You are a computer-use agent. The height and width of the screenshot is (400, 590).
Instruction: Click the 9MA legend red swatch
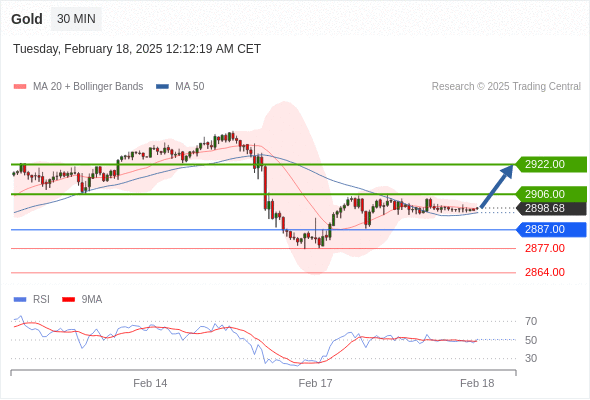pyautogui.click(x=68, y=300)
